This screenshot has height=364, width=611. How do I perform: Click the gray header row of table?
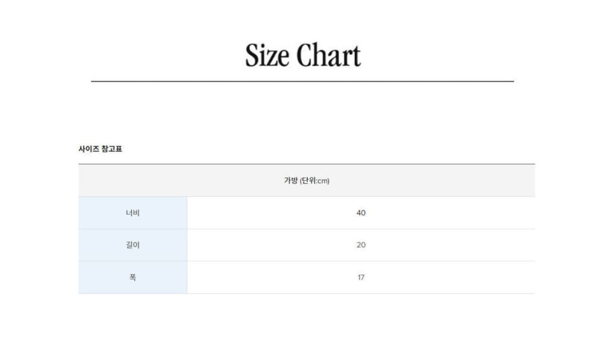307,181
